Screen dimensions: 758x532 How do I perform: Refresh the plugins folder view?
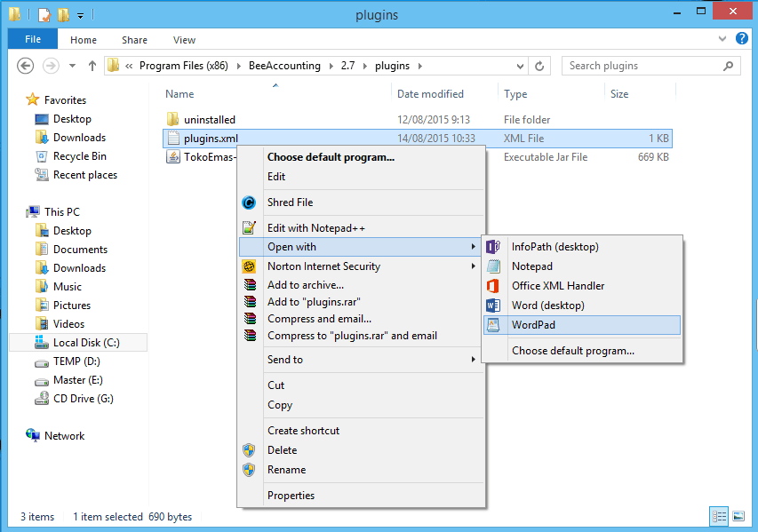(539, 67)
